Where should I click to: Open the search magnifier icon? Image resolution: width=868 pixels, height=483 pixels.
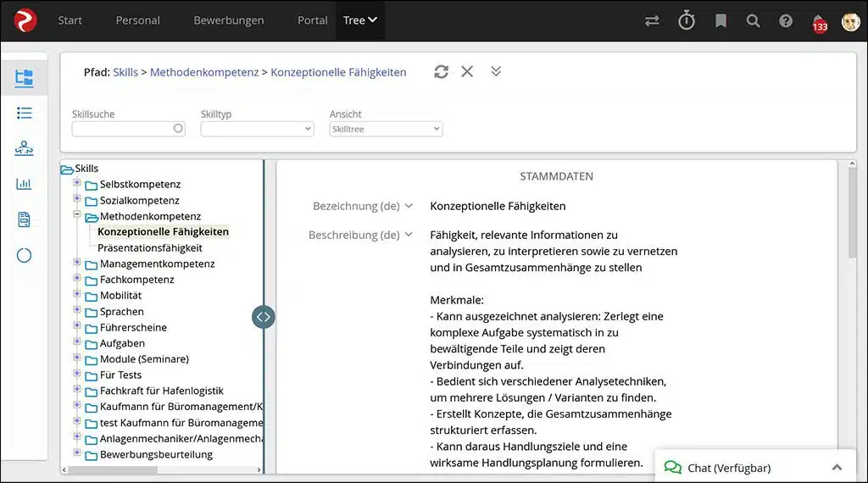click(x=753, y=21)
